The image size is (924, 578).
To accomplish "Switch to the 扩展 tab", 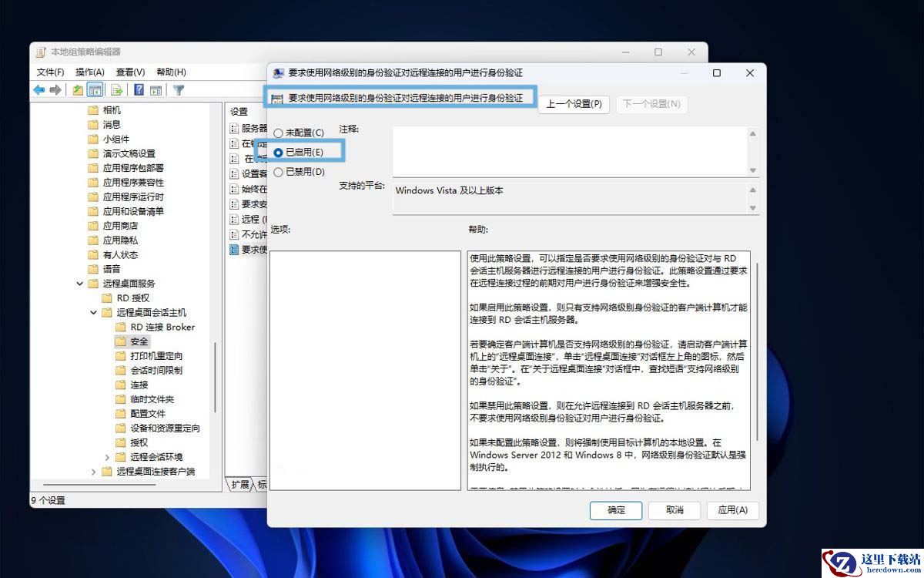I will [x=240, y=485].
